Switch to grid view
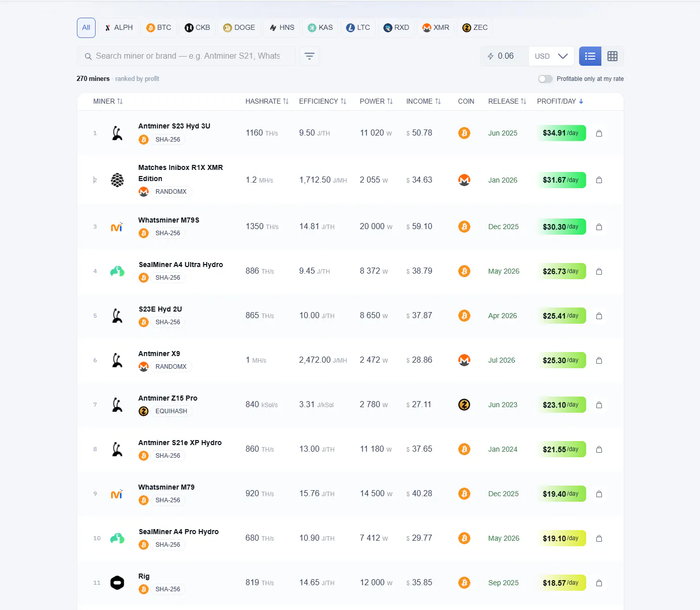700x610 pixels. click(x=613, y=56)
